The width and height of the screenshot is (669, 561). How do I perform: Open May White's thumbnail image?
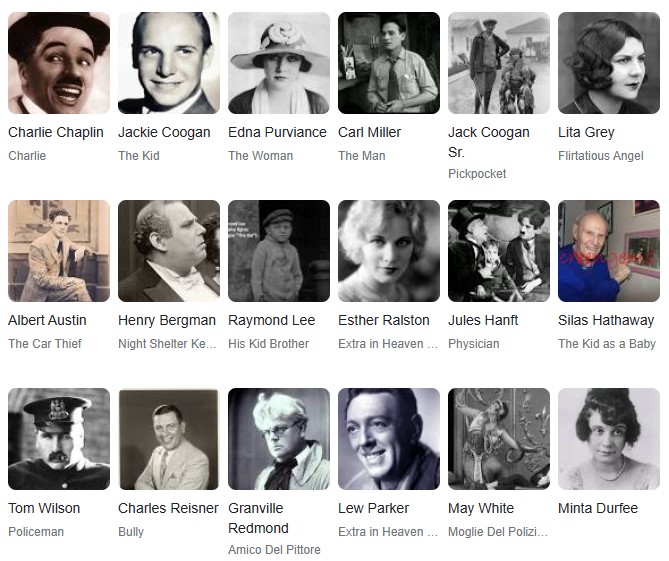[499, 439]
